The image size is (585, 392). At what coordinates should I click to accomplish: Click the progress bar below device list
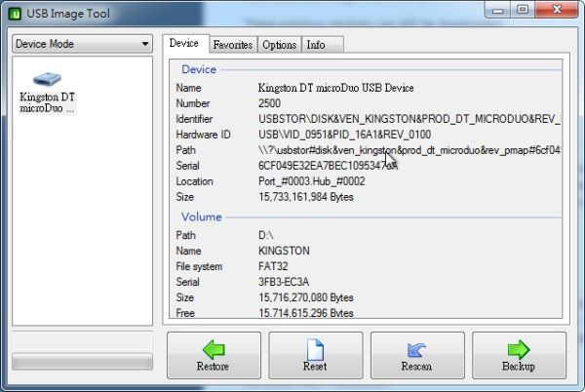(x=82, y=362)
